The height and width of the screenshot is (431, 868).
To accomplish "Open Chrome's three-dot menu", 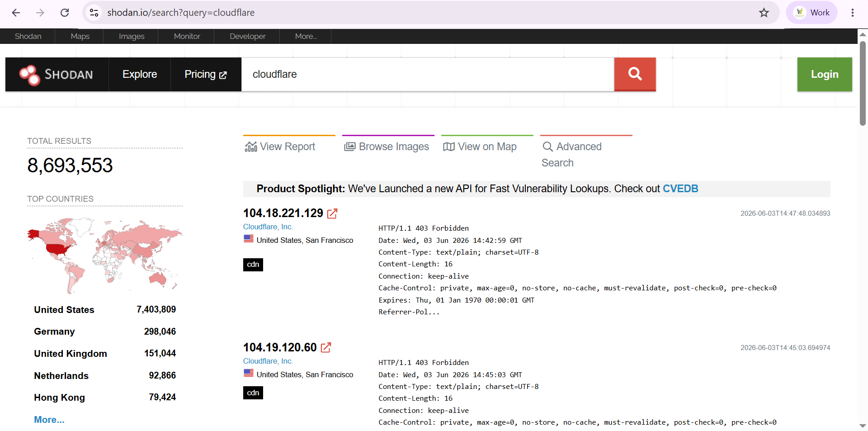I will tap(853, 13).
